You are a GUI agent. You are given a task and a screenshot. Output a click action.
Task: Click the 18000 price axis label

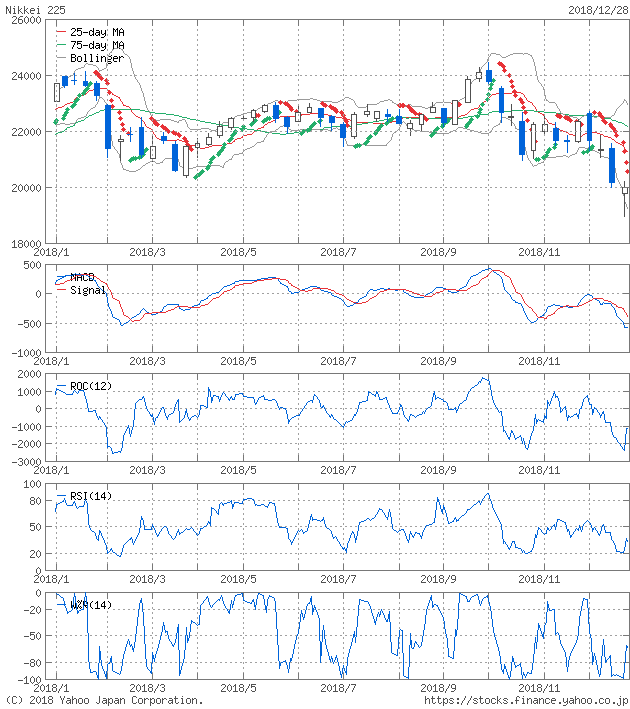(x=24, y=243)
